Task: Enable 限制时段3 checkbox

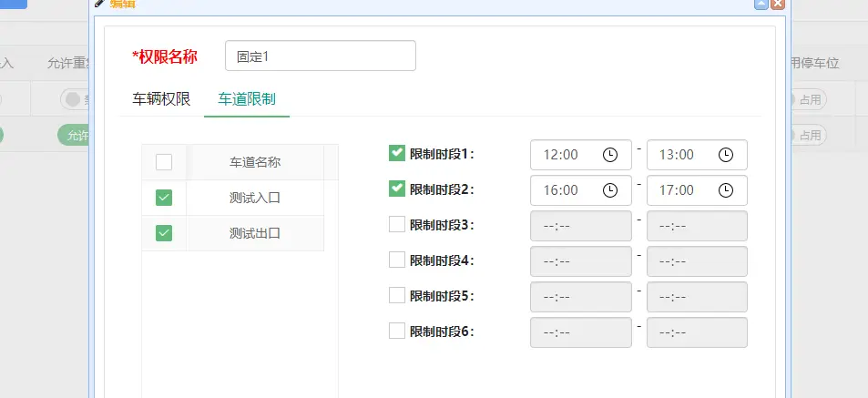Action: (x=396, y=224)
